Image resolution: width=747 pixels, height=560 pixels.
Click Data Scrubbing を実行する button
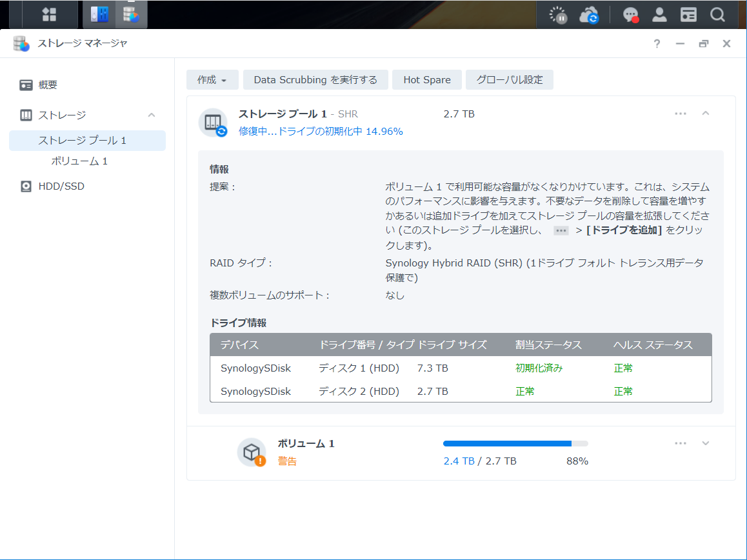[x=315, y=79]
